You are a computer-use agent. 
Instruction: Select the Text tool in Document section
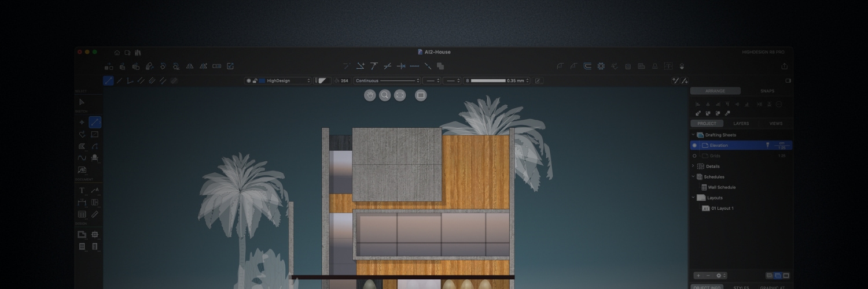[x=82, y=190]
